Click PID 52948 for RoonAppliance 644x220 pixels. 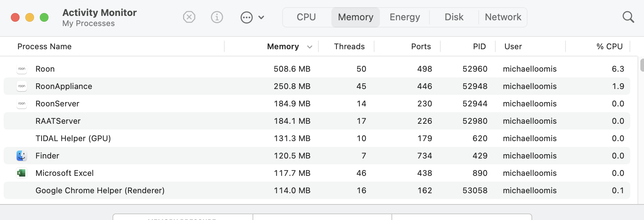(475, 86)
